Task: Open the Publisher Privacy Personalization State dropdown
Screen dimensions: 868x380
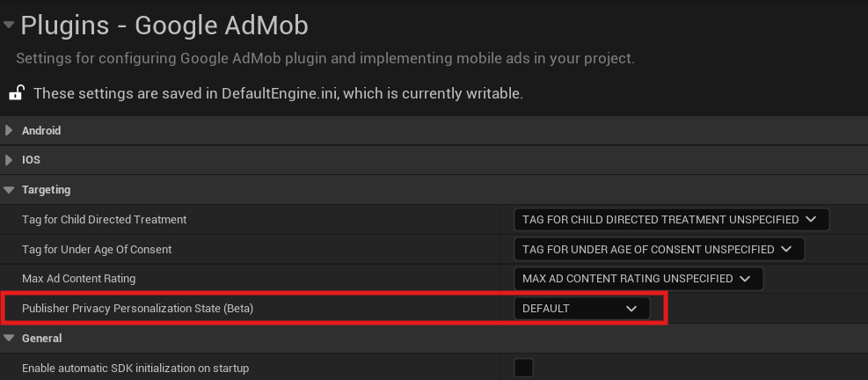Action: 580,309
